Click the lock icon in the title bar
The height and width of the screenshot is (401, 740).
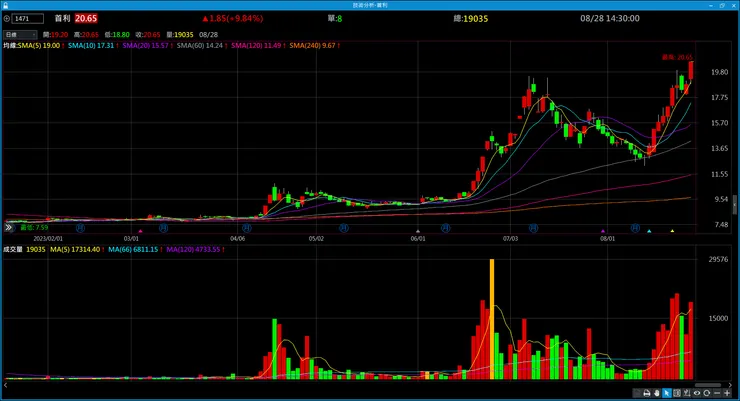pos(5,5)
